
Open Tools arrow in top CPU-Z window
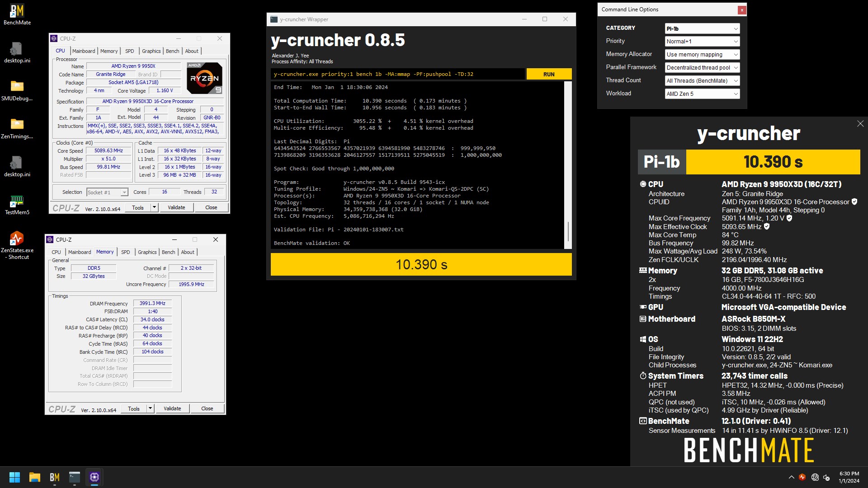coord(154,207)
